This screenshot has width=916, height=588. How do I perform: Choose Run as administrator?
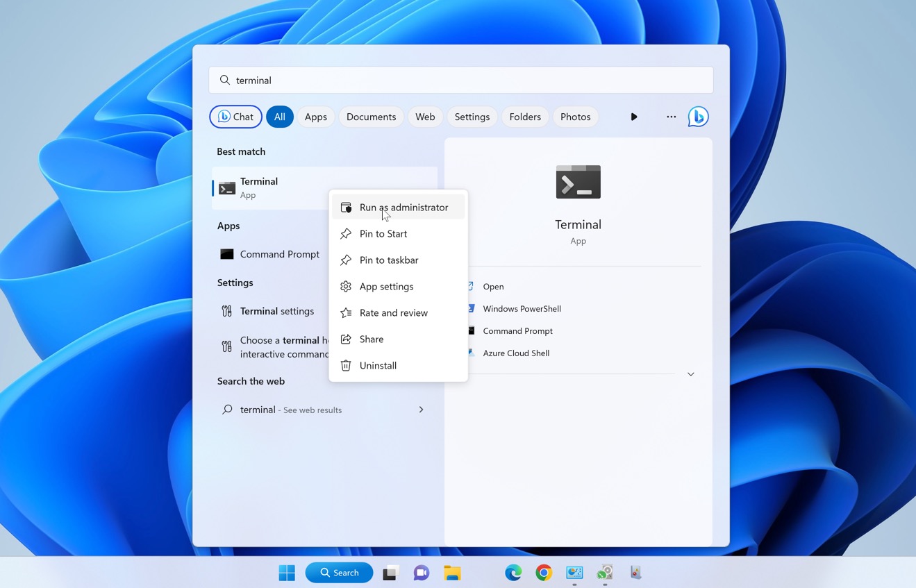coord(403,208)
